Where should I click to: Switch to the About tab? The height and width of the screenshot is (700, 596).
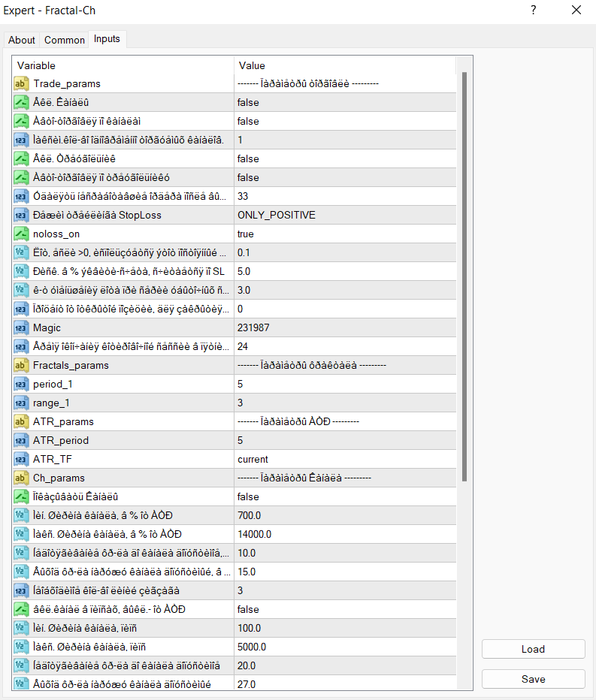(22, 40)
